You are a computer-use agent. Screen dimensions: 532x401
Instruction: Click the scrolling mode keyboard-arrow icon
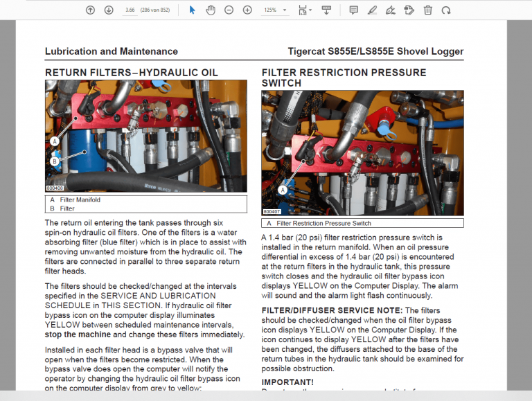pos(326,10)
